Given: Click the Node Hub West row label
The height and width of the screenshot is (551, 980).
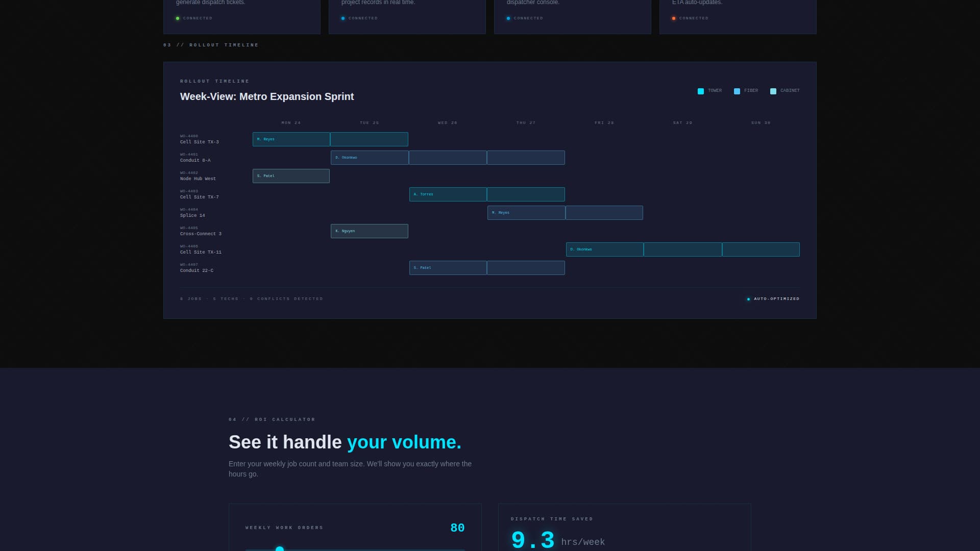Looking at the screenshot, I should tap(198, 179).
